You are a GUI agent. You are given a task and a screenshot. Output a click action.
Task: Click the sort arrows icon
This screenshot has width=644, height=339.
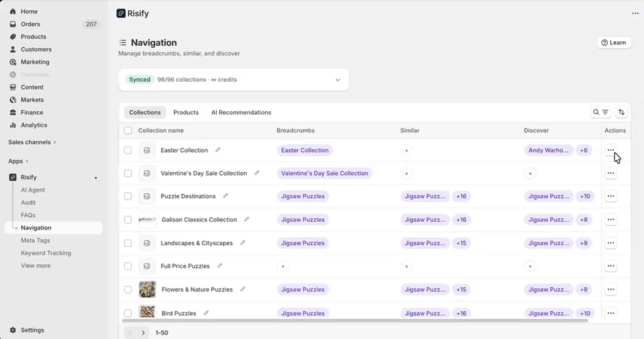621,112
